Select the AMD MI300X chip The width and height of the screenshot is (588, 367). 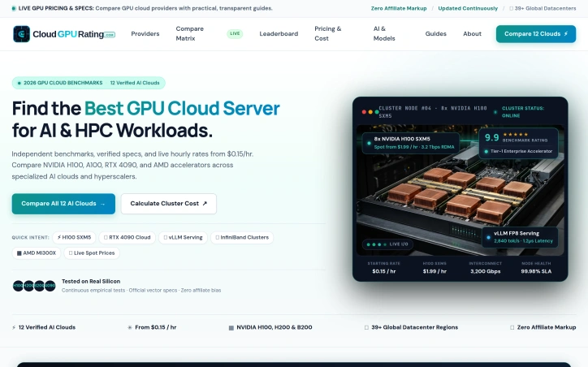pyautogui.click(x=37, y=253)
